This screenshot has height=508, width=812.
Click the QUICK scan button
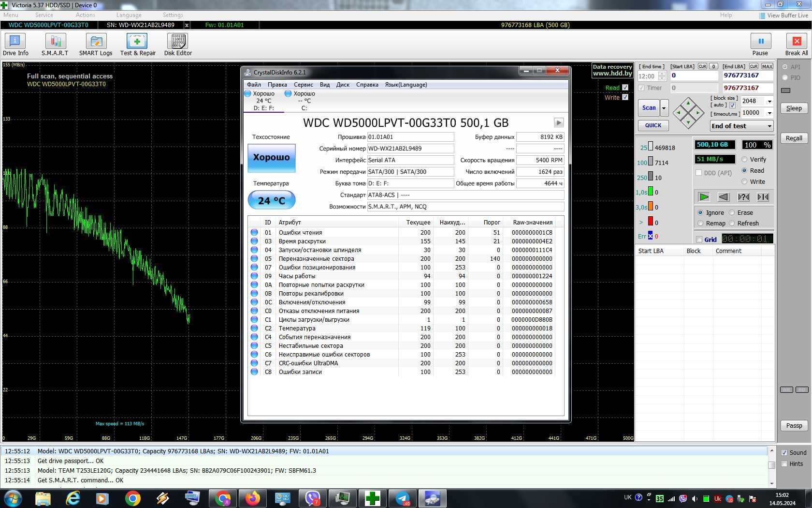pyautogui.click(x=653, y=125)
